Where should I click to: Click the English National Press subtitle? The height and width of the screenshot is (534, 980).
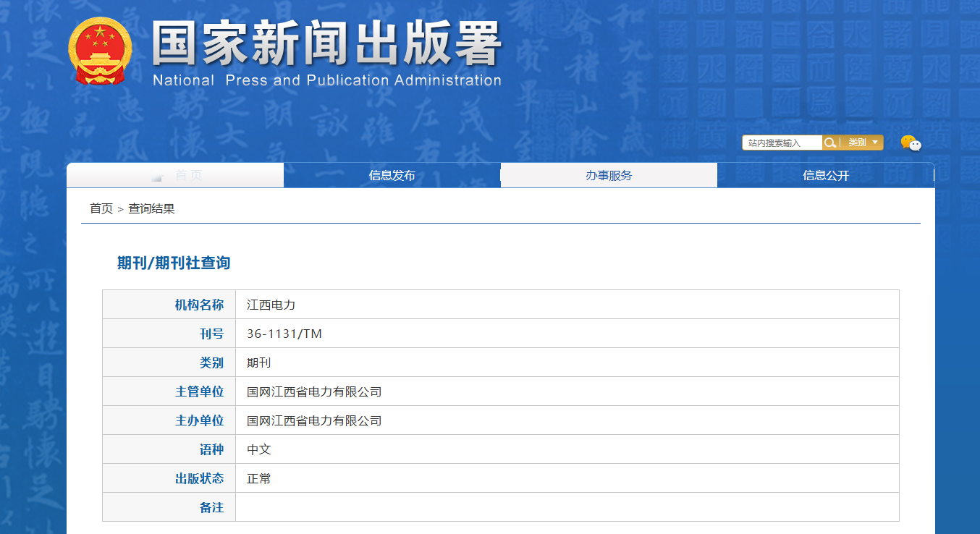tap(326, 80)
